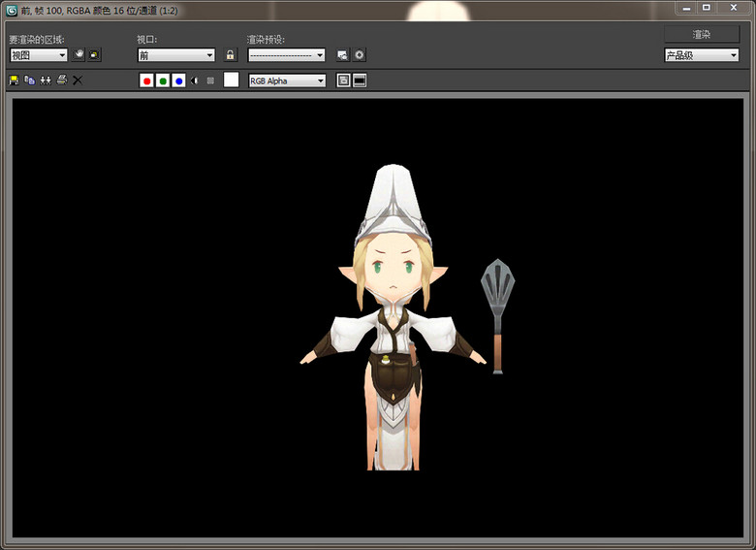Open the area to render dropdown (视图)
Image resolution: width=756 pixels, height=550 pixels.
[x=38, y=55]
